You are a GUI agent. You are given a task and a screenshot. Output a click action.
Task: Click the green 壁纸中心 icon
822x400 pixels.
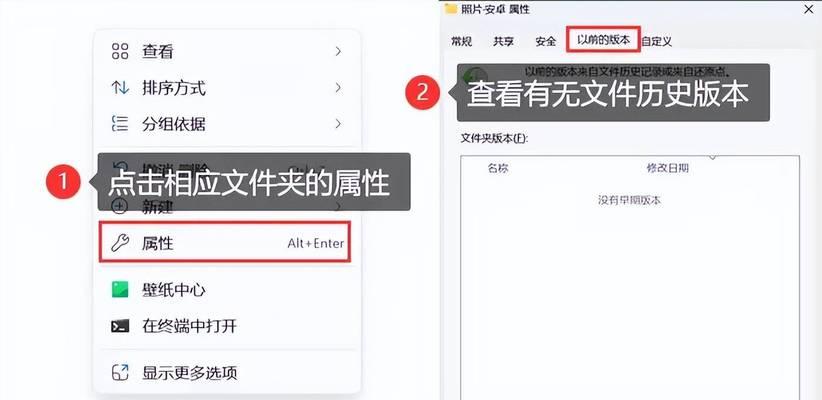click(x=120, y=289)
